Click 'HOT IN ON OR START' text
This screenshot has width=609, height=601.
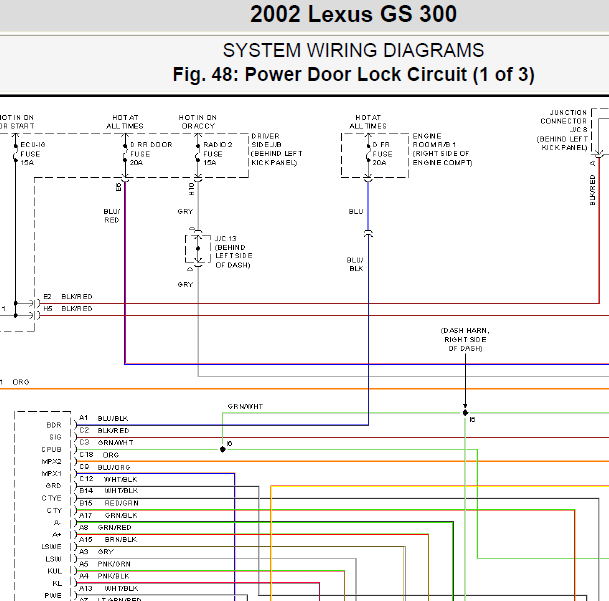coord(17,122)
